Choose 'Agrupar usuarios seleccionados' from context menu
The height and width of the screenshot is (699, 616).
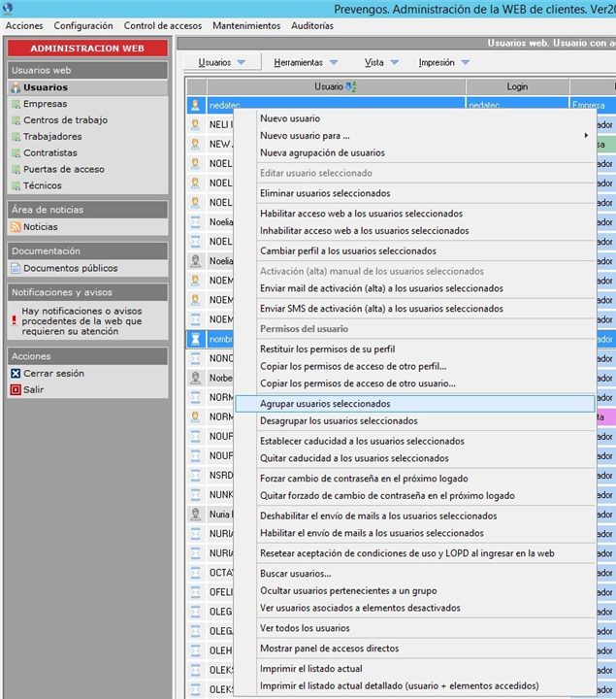325,404
